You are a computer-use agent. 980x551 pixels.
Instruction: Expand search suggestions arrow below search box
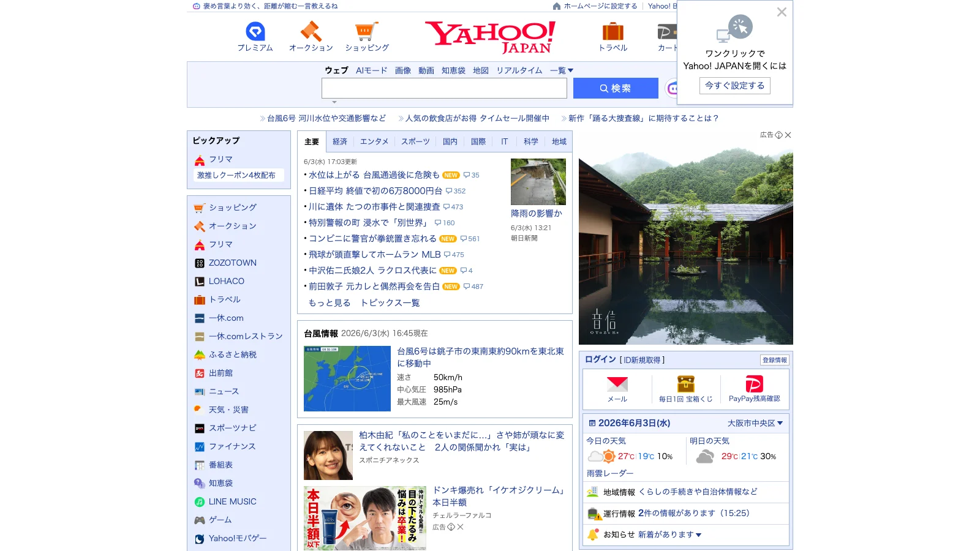click(334, 102)
